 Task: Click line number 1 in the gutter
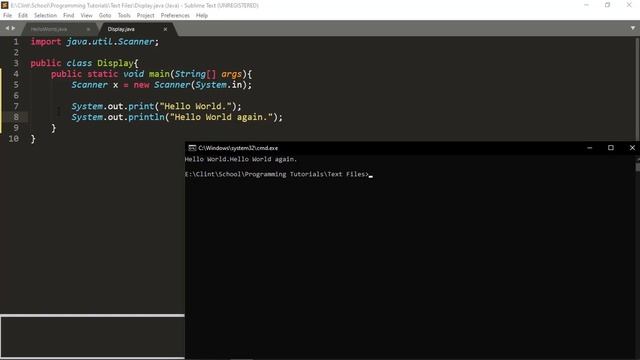(x=16, y=42)
